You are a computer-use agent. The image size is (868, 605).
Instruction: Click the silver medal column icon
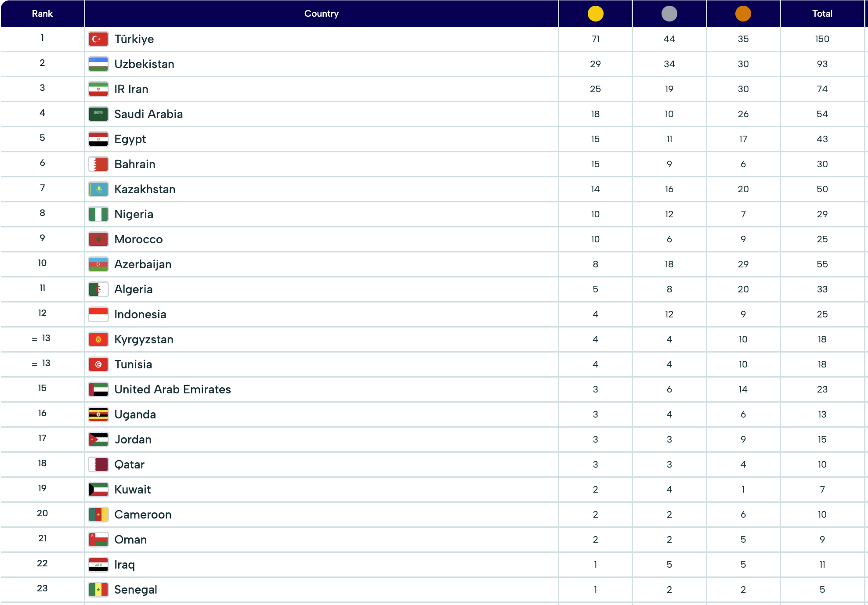[x=669, y=14]
